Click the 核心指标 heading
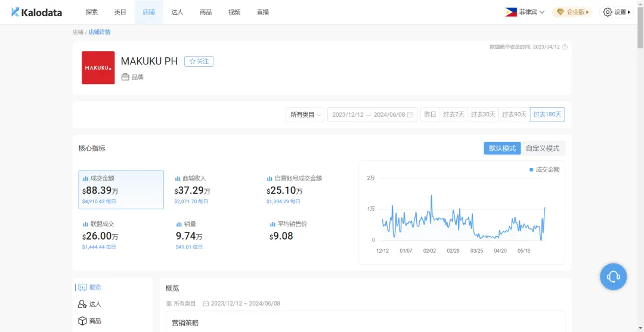644x332 pixels. pos(92,148)
